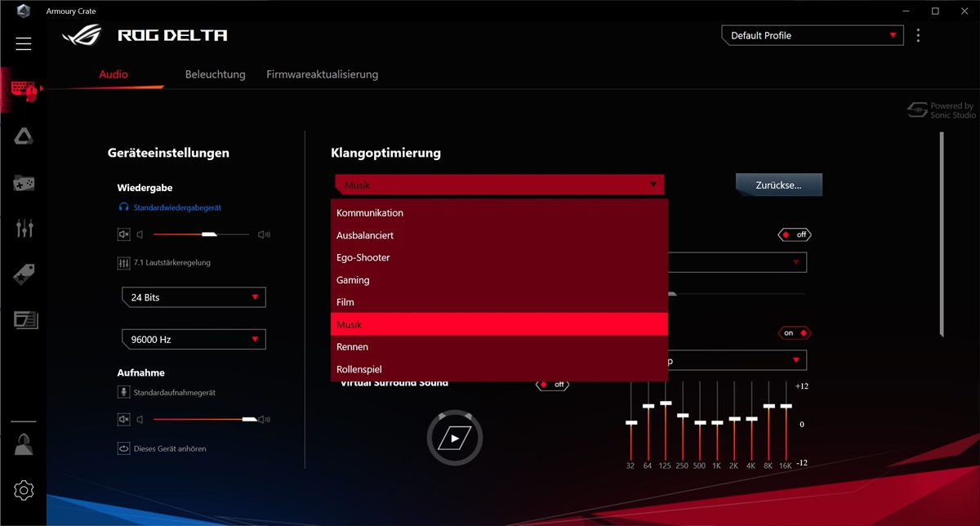
Task: Open the Scenario Profiles sliders sidebar icon
Action: tap(24, 229)
